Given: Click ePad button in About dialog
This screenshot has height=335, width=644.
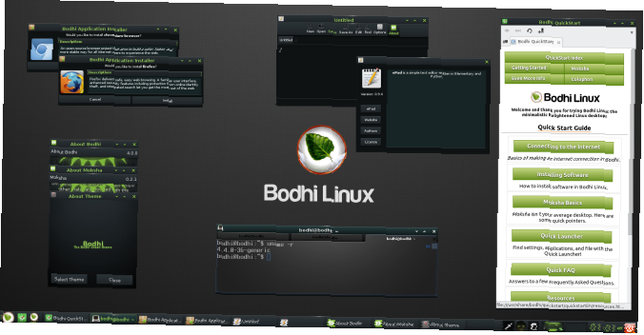Looking at the screenshot, I should coord(370,108).
